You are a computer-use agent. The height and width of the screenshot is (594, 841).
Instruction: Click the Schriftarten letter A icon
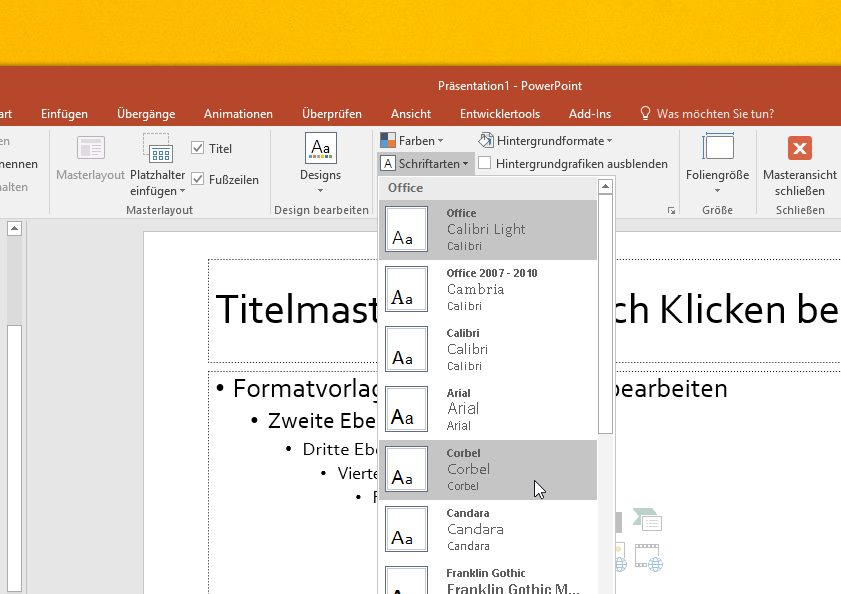pyautogui.click(x=388, y=164)
